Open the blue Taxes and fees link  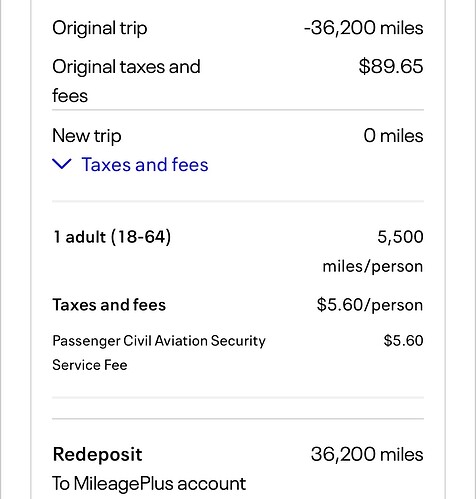(x=145, y=165)
